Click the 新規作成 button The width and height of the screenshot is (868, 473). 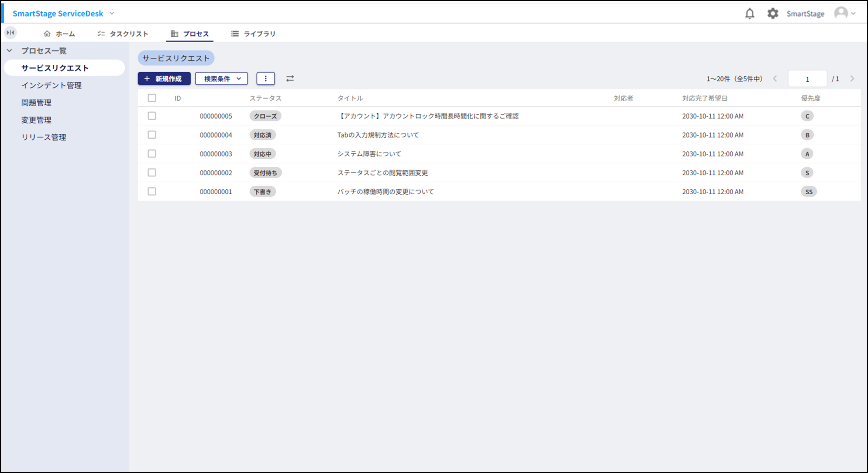[x=164, y=78]
